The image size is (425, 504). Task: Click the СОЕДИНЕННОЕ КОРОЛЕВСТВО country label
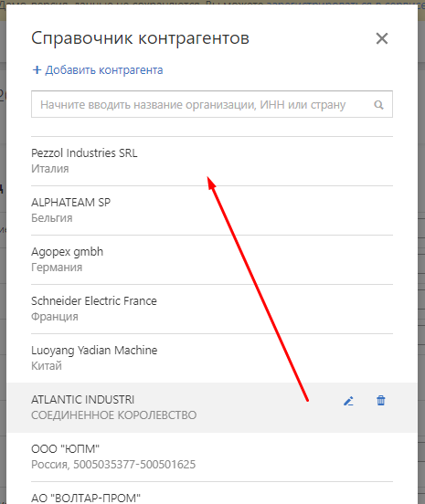[x=114, y=415]
